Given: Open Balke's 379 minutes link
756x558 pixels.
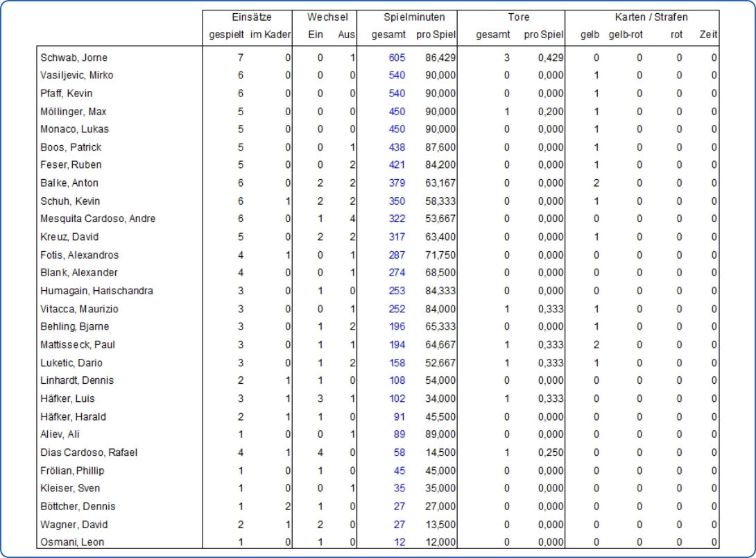Looking at the screenshot, I should tap(397, 183).
